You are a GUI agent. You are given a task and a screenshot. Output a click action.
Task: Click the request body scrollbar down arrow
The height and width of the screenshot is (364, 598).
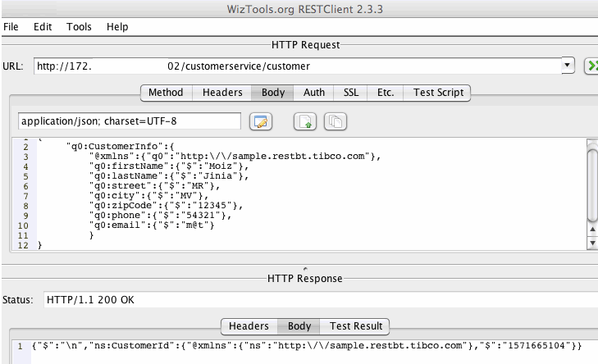tap(592, 243)
